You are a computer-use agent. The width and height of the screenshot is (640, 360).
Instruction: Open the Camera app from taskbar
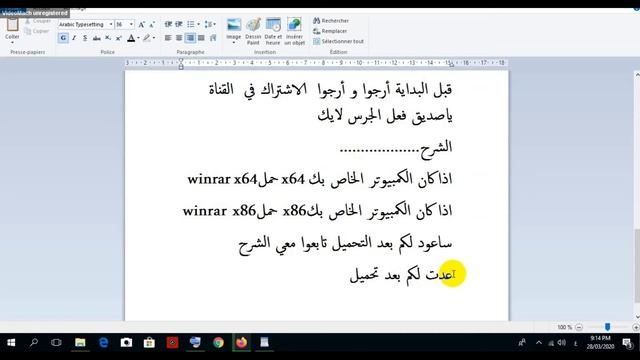point(126,342)
